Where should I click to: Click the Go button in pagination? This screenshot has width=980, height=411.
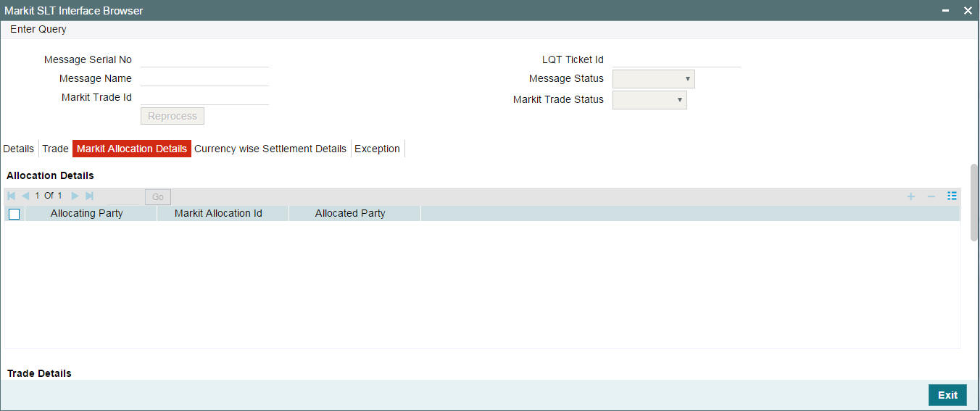pos(158,196)
